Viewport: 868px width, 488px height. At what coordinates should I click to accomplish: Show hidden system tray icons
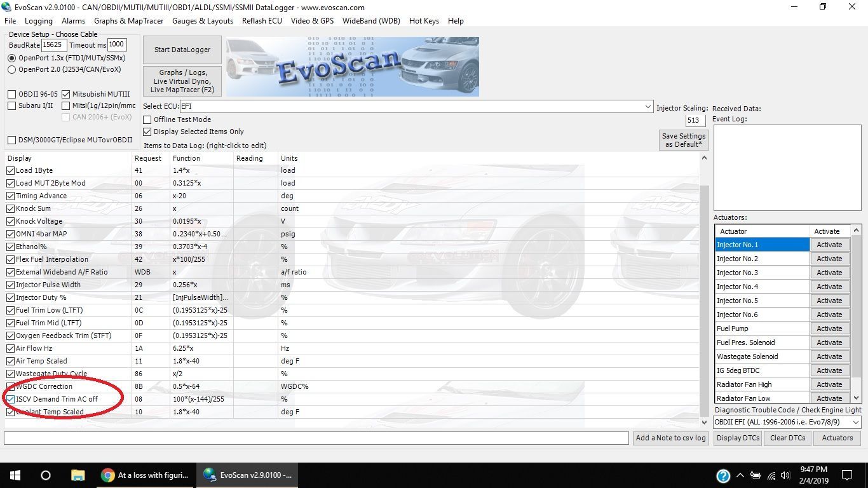(740, 475)
